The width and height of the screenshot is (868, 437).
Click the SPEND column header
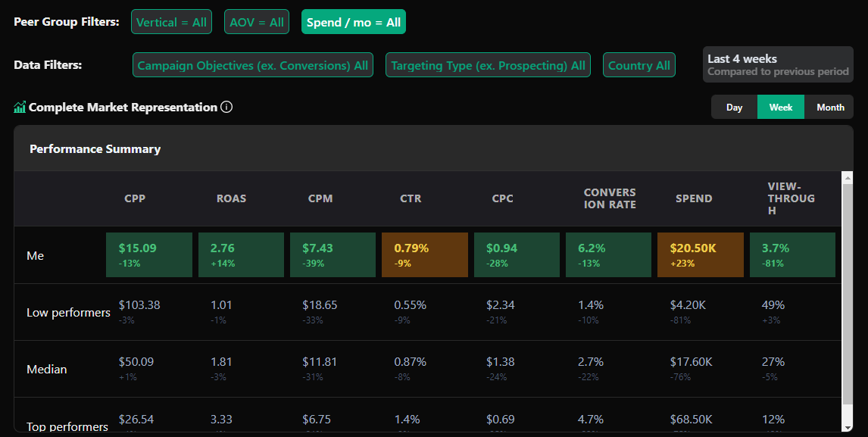tap(694, 198)
